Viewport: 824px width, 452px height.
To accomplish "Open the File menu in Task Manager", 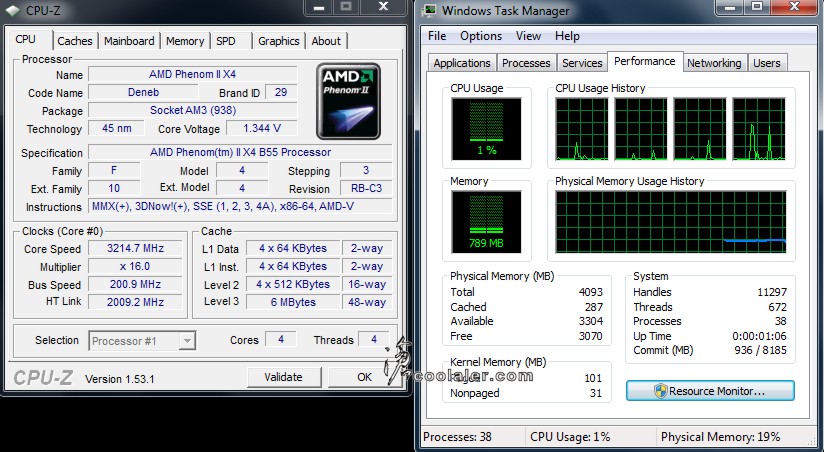I will (437, 36).
